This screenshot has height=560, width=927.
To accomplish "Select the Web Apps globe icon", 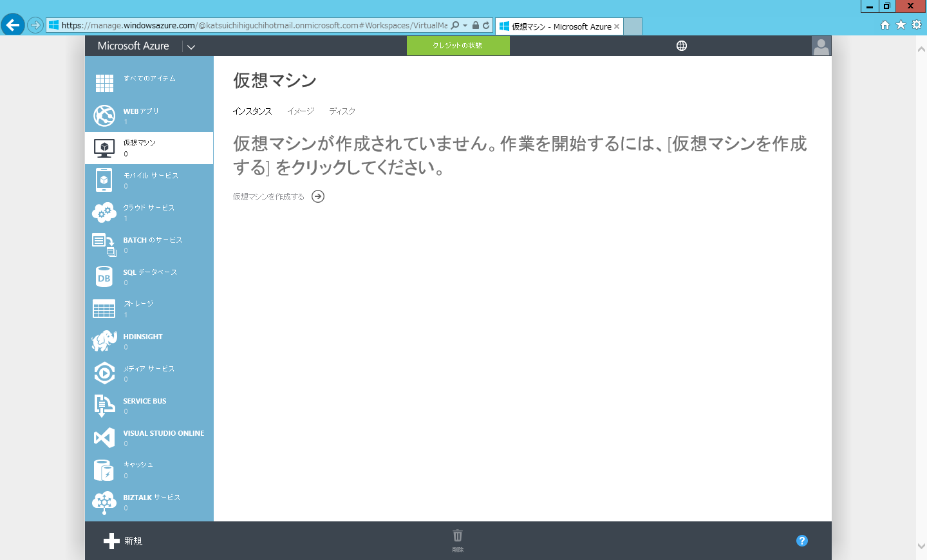I will 104,116.
